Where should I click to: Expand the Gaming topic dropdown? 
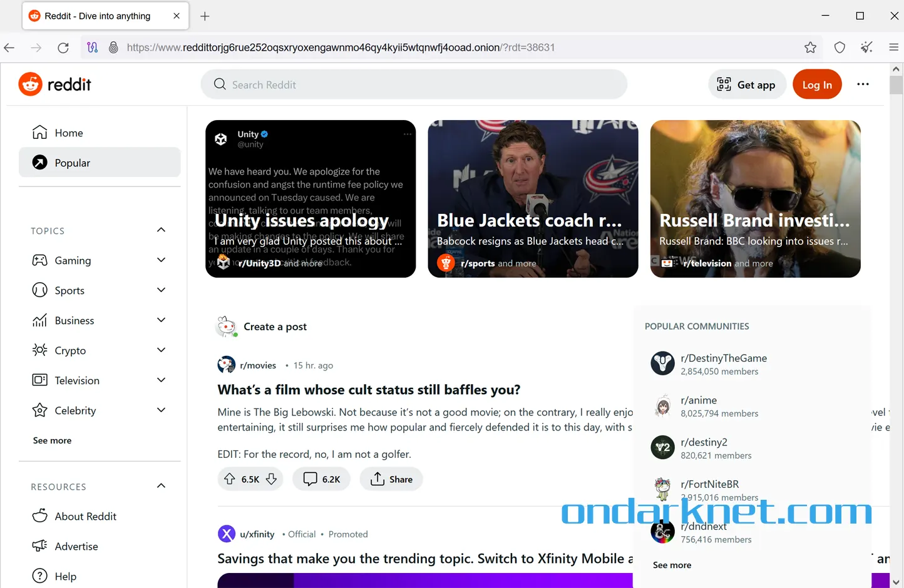pyautogui.click(x=161, y=260)
